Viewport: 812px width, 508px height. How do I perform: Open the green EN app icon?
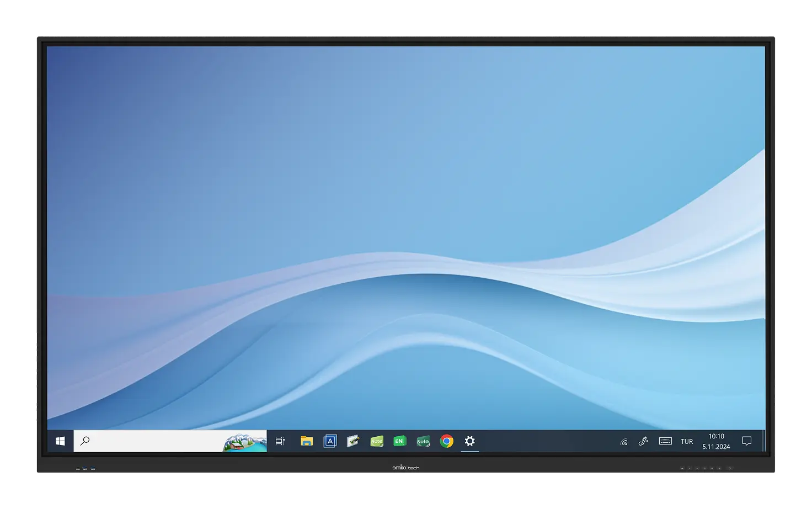[400, 441]
